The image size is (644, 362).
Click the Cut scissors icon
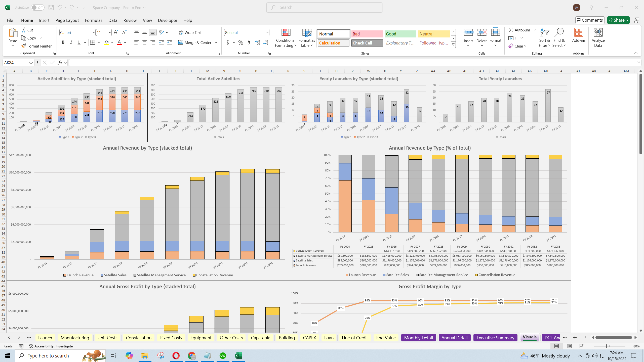(24, 30)
